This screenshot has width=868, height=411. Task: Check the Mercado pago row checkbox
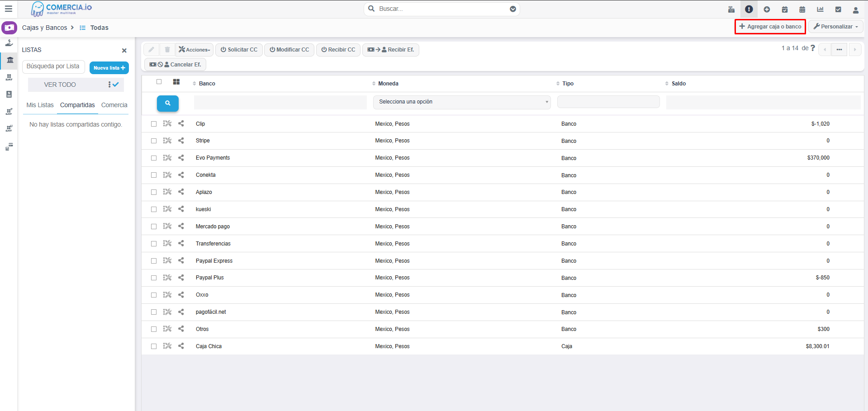point(154,227)
